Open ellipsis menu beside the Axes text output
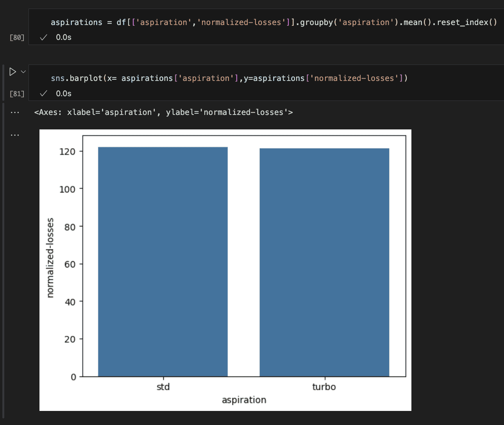The image size is (504, 425). [x=15, y=113]
